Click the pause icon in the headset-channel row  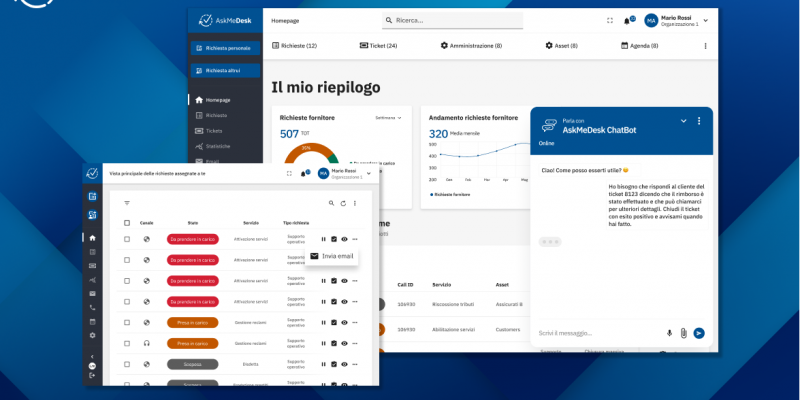[323, 343]
